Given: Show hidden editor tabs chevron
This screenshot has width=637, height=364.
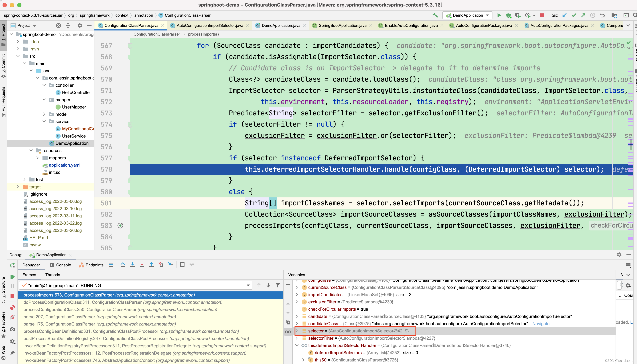Looking at the screenshot, I should [628, 26].
